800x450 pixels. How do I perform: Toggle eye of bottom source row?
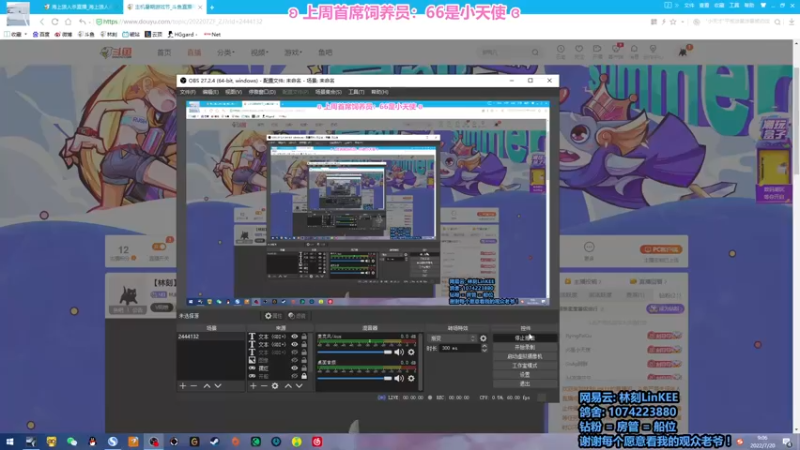pos(294,376)
